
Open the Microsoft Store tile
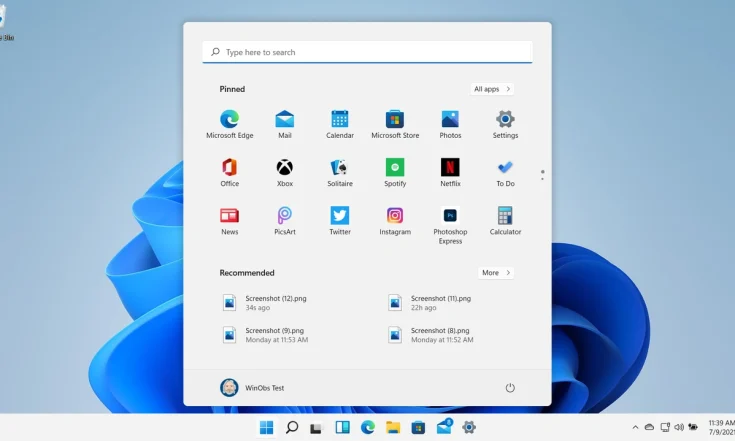(x=395, y=120)
